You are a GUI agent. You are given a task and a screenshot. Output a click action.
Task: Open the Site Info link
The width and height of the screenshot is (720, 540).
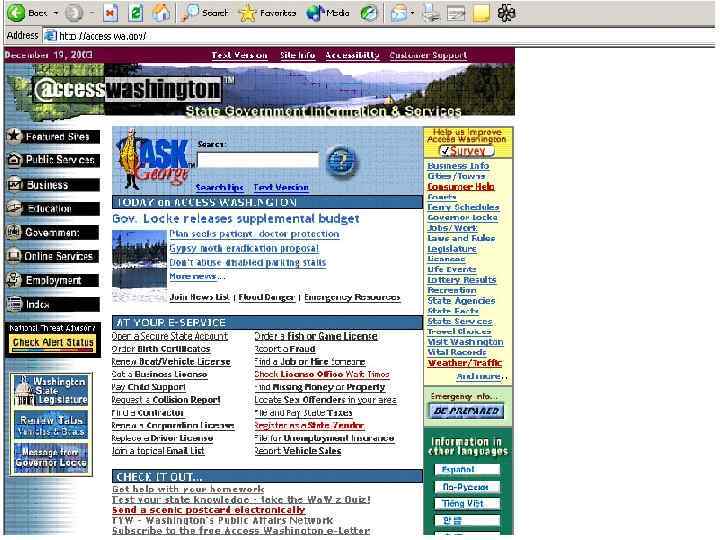[298, 55]
